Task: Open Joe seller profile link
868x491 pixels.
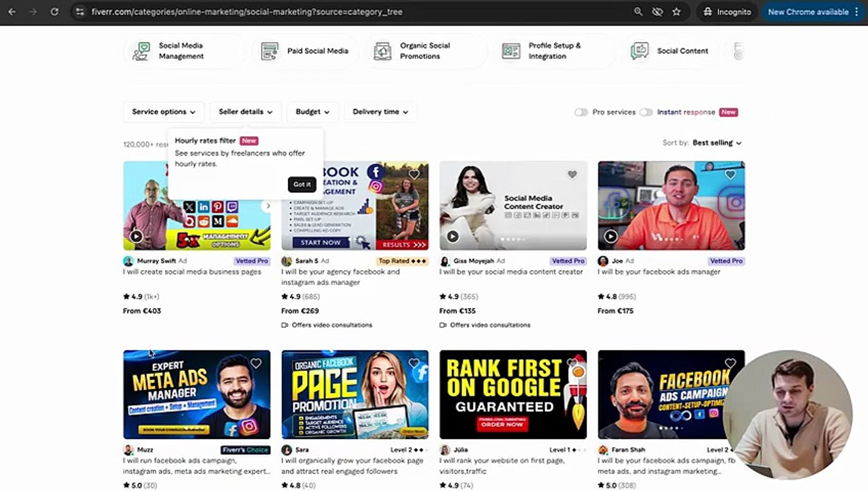Action: pyautogui.click(x=617, y=261)
